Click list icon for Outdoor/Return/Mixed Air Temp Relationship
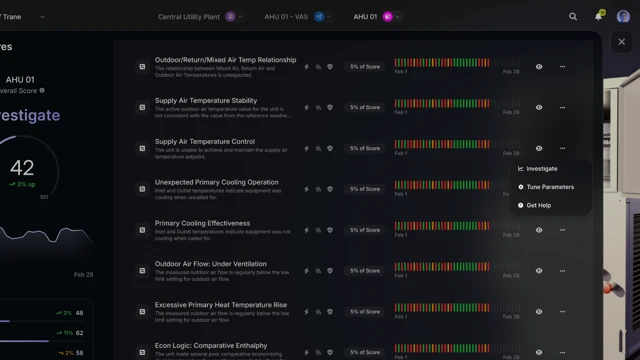 (x=142, y=67)
